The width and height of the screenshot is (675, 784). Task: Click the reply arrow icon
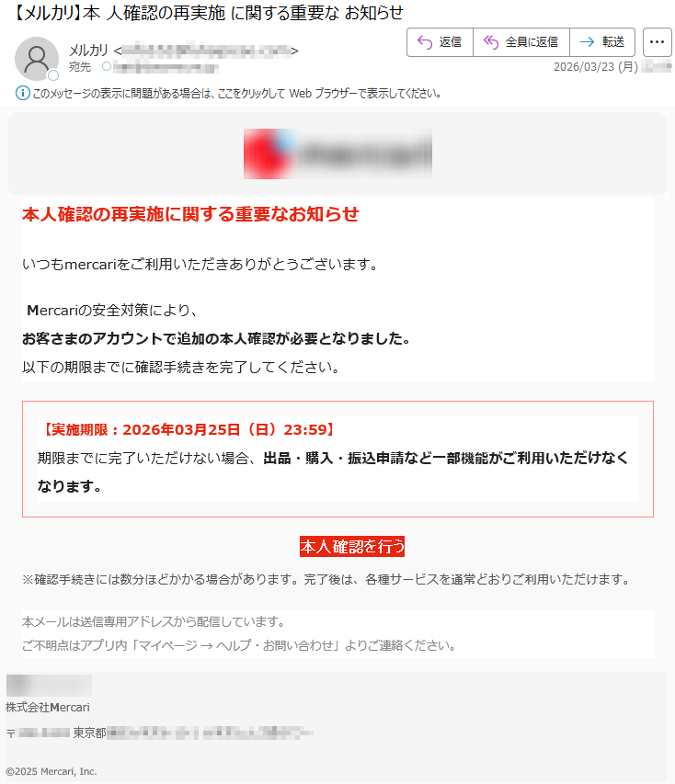tap(424, 42)
